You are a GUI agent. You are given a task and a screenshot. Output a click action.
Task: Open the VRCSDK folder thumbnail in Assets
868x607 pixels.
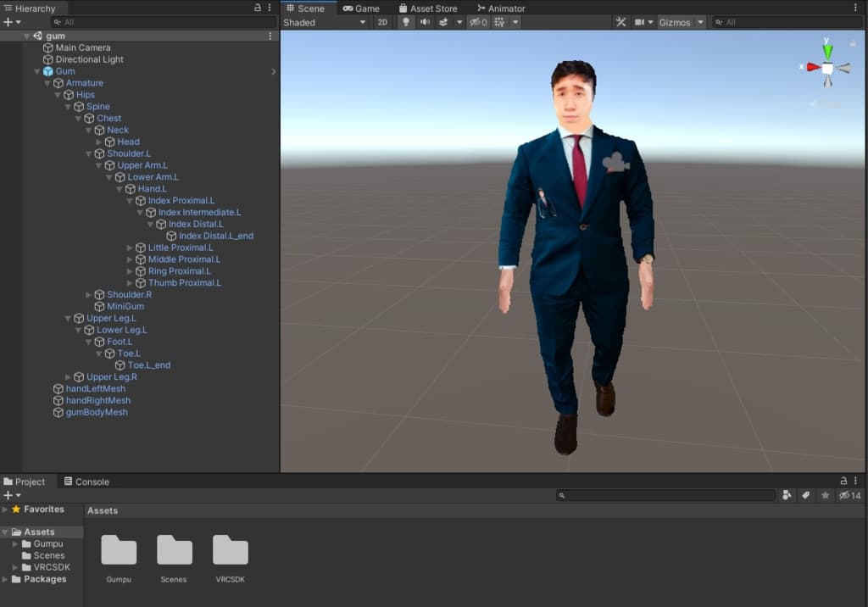230,551
